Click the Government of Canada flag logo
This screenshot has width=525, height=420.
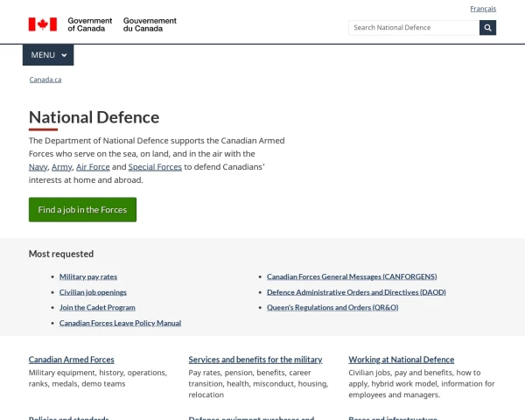(43, 24)
